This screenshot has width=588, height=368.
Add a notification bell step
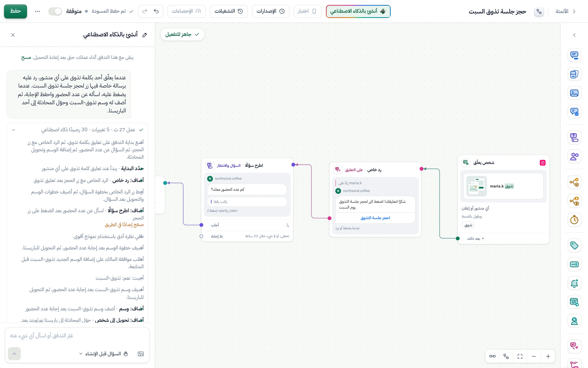point(574,283)
